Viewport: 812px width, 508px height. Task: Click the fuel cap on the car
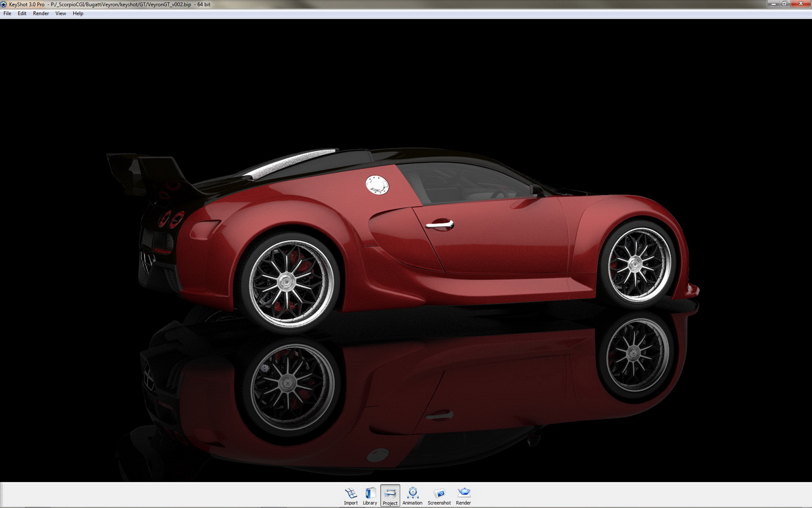(376, 184)
